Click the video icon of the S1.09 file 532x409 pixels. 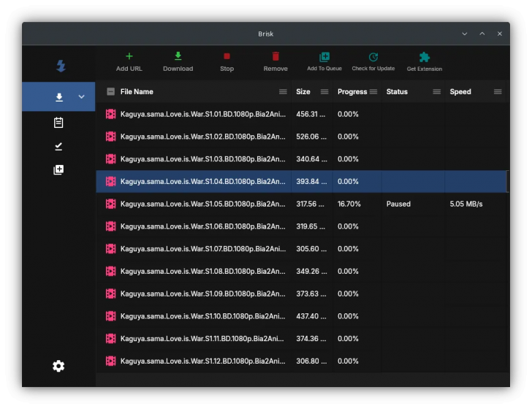click(110, 294)
